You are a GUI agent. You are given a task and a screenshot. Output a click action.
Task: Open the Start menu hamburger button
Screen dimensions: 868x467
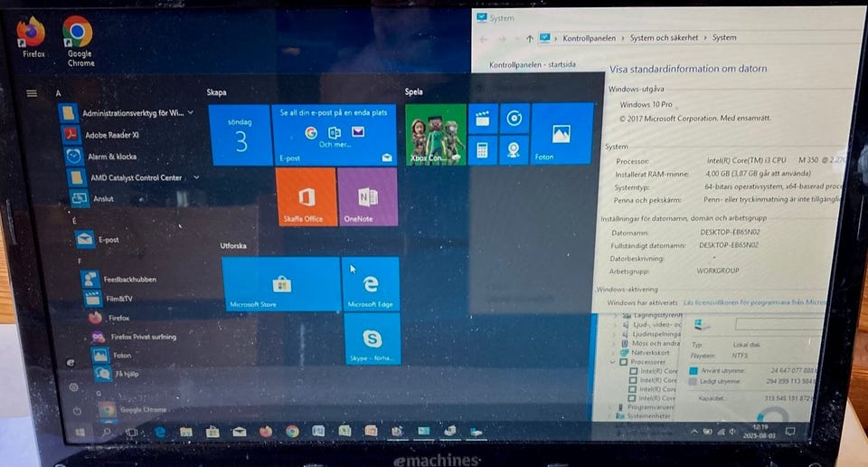click(32, 93)
